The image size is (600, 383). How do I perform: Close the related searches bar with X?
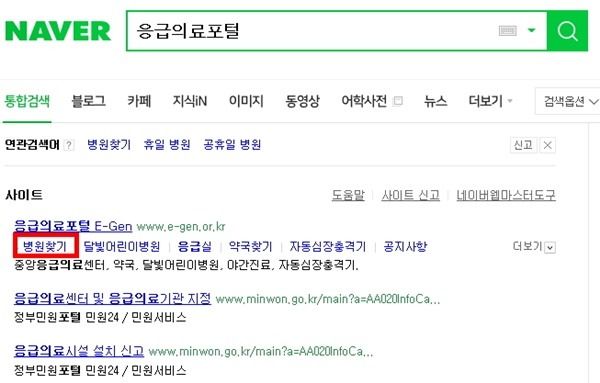point(548,145)
